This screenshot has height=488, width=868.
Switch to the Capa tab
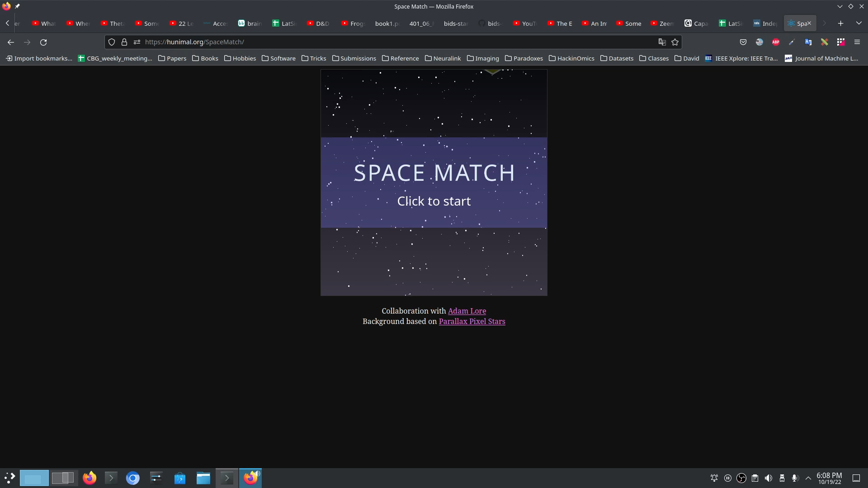[x=696, y=23]
